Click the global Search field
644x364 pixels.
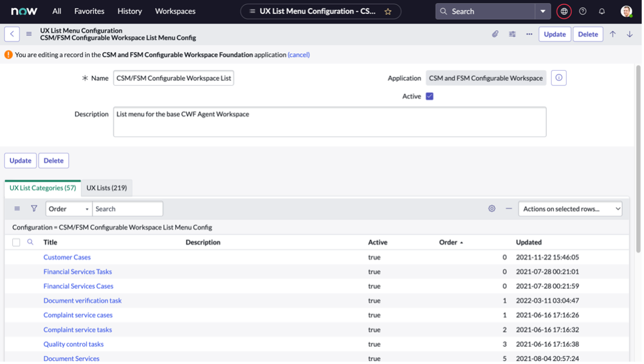coord(485,12)
